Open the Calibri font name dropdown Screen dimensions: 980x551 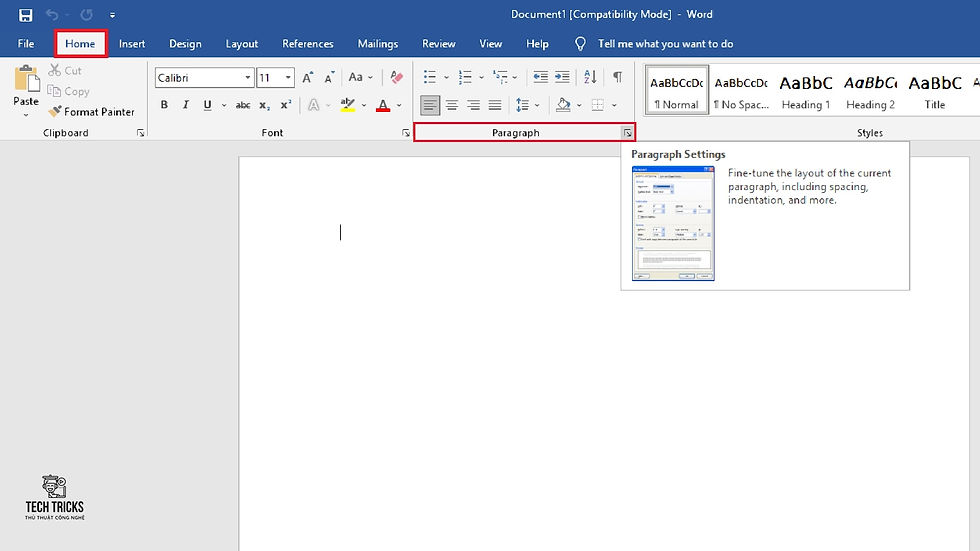(x=248, y=77)
